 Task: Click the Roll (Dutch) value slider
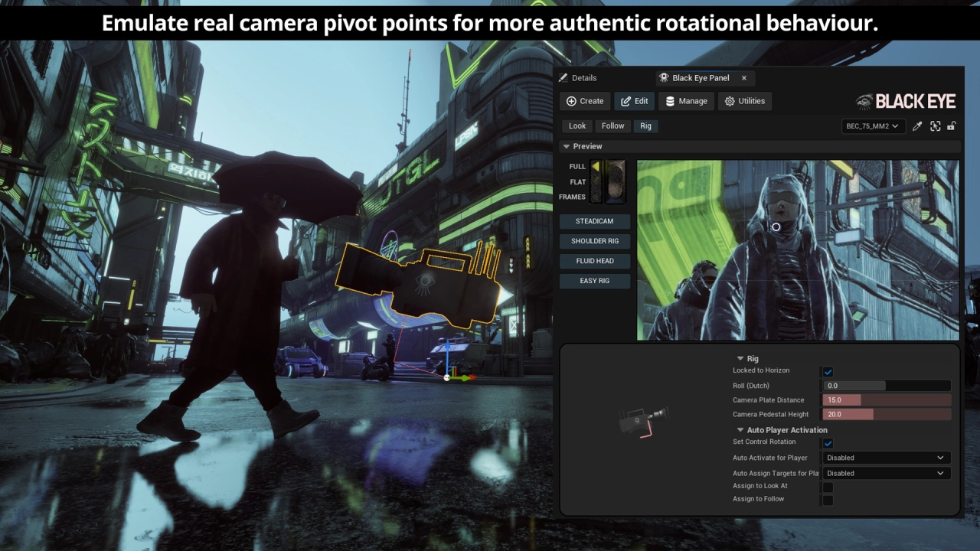pyautogui.click(x=887, y=386)
